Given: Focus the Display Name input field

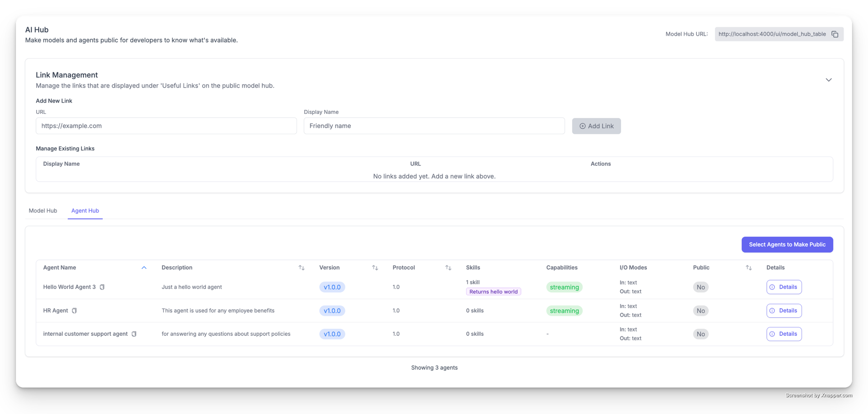Looking at the screenshot, I should 434,126.
